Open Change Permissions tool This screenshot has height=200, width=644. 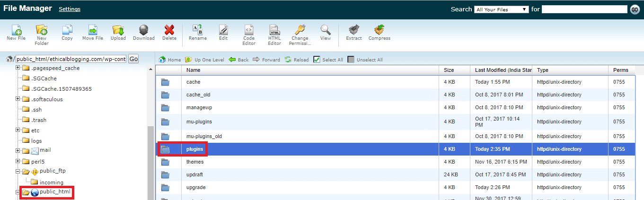coord(300,35)
